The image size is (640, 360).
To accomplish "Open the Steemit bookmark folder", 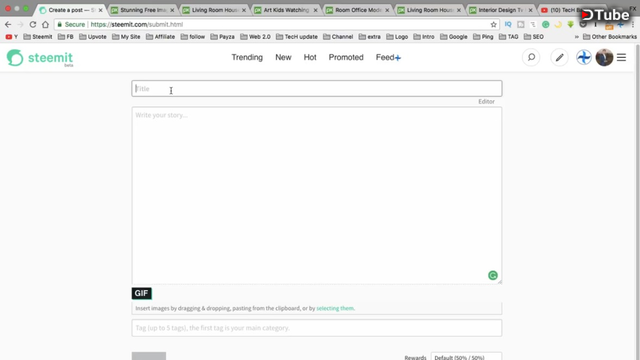I will 38,37.
